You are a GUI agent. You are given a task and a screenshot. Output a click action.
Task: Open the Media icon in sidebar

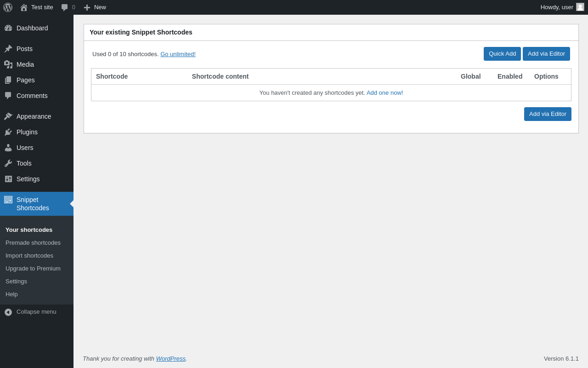pos(8,64)
